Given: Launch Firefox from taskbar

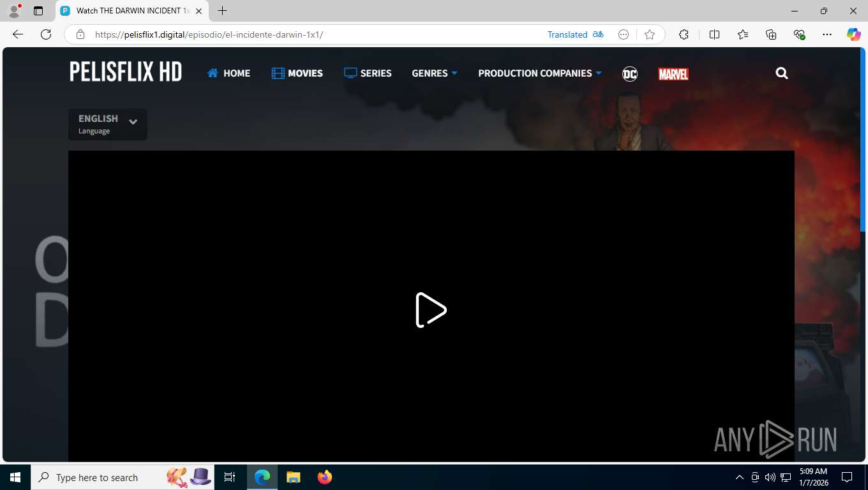Looking at the screenshot, I should tap(324, 477).
